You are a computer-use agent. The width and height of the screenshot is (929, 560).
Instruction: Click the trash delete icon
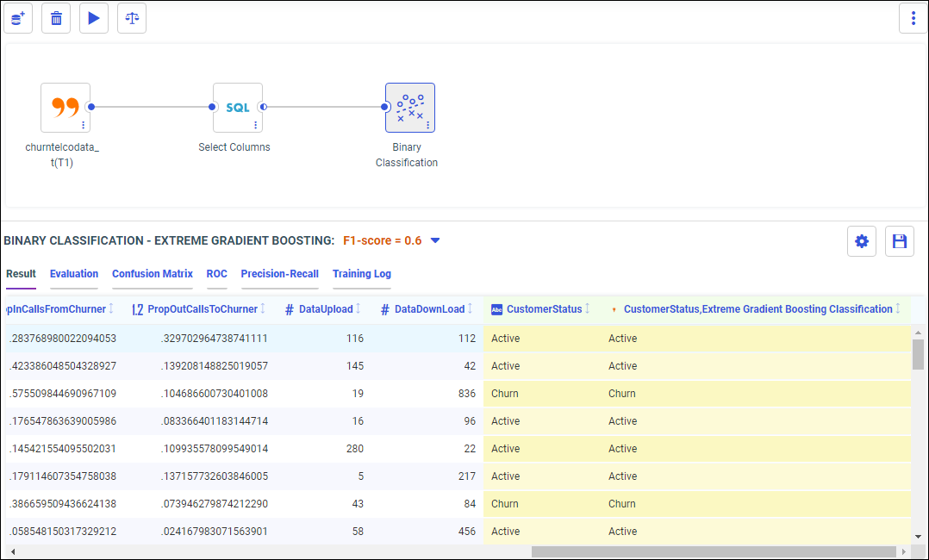coord(56,18)
